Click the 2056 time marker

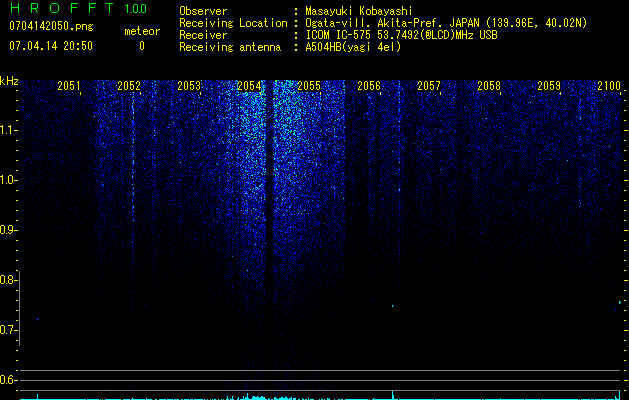point(369,86)
